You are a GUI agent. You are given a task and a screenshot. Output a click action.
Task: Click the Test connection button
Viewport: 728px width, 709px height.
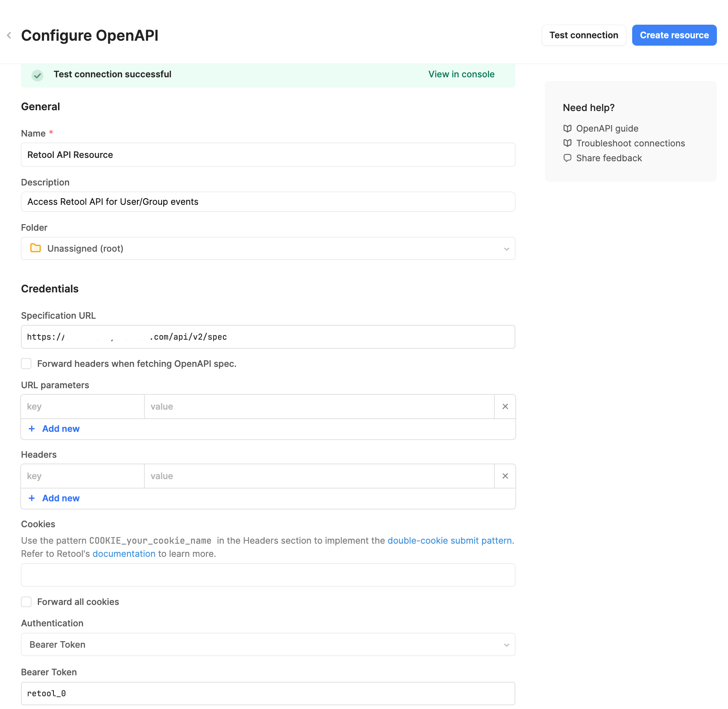[x=584, y=35]
